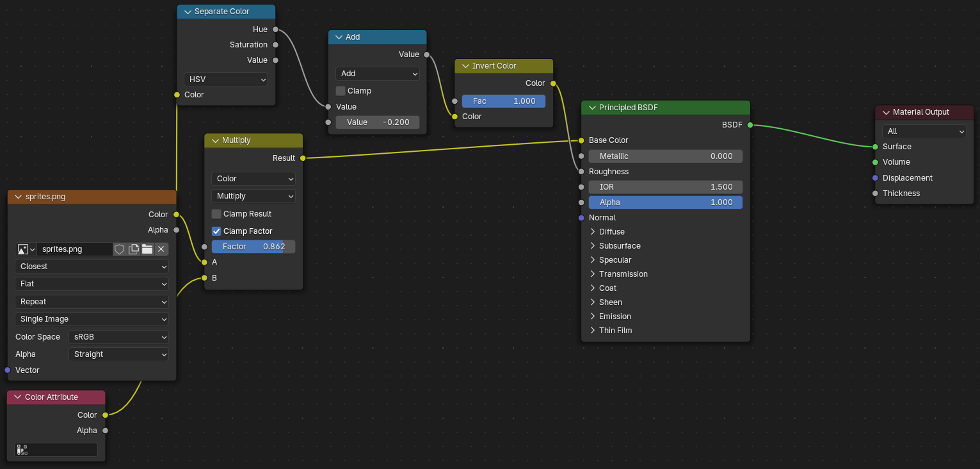Collapse the Invert Color node
The height and width of the screenshot is (469, 980).
tap(466, 66)
